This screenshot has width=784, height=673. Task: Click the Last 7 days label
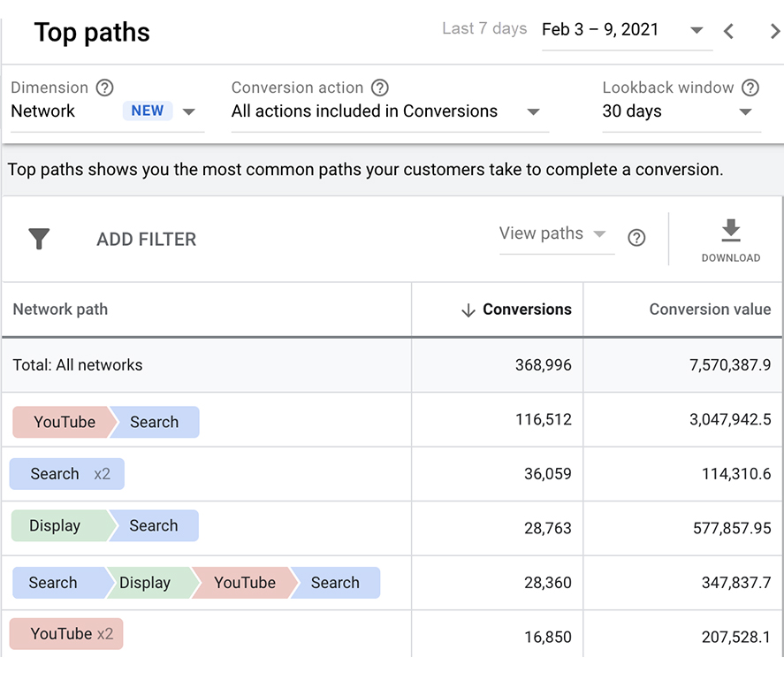pyautogui.click(x=484, y=28)
